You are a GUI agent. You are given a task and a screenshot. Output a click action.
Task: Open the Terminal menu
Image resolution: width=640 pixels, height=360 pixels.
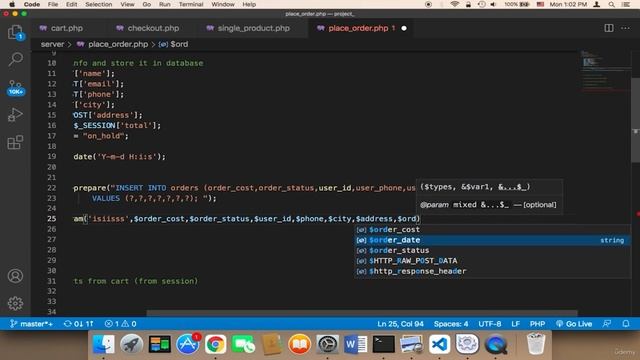pos(191,4)
